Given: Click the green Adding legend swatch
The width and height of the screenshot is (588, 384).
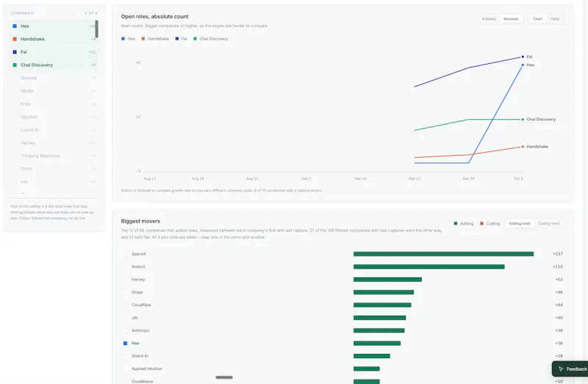Looking at the screenshot, I should (x=456, y=224).
